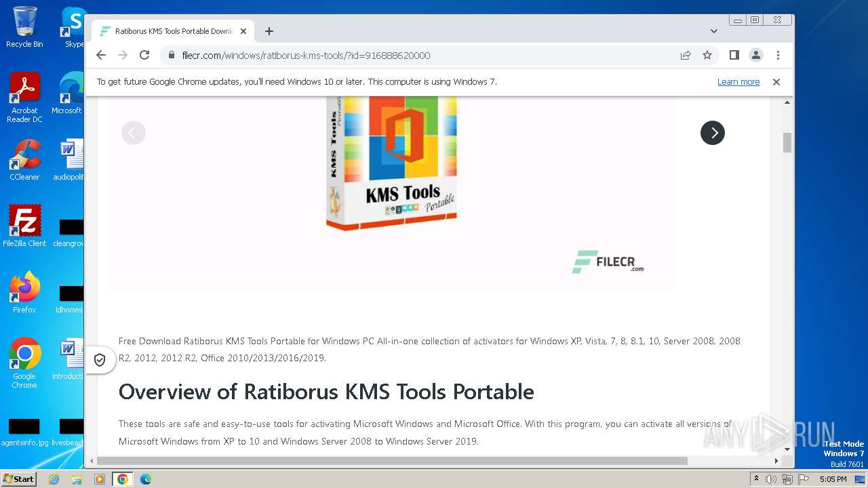Click the forward navigation arrow in Chrome
The image size is (868, 488).
pyautogui.click(x=123, y=55)
